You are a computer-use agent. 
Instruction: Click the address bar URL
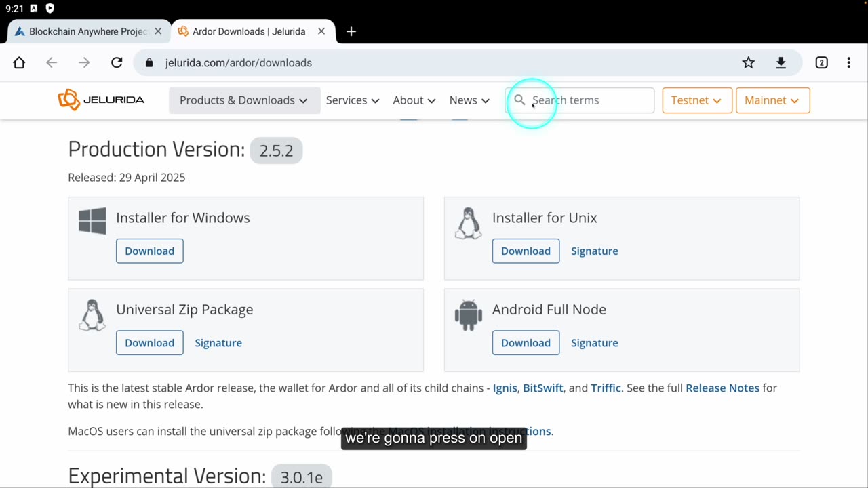pos(239,62)
